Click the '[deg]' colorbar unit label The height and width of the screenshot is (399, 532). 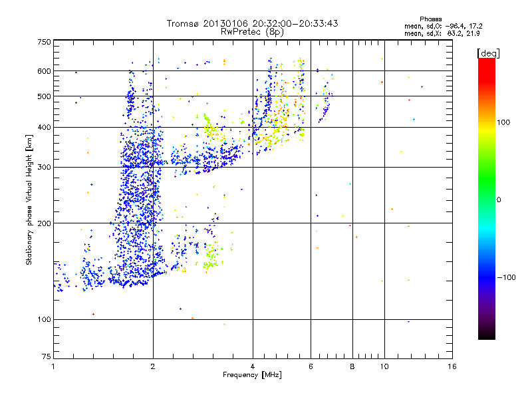click(488, 53)
